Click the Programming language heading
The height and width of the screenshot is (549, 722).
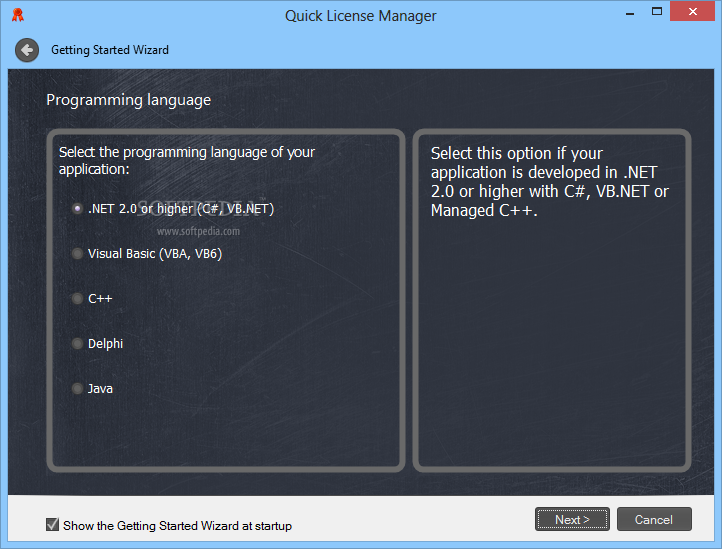[128, 100]
